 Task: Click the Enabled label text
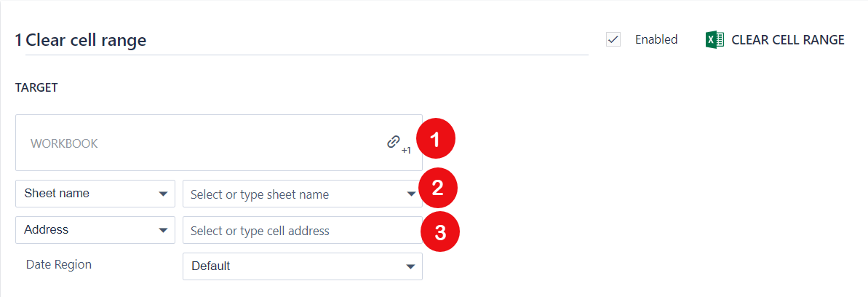tap(656, 40)
